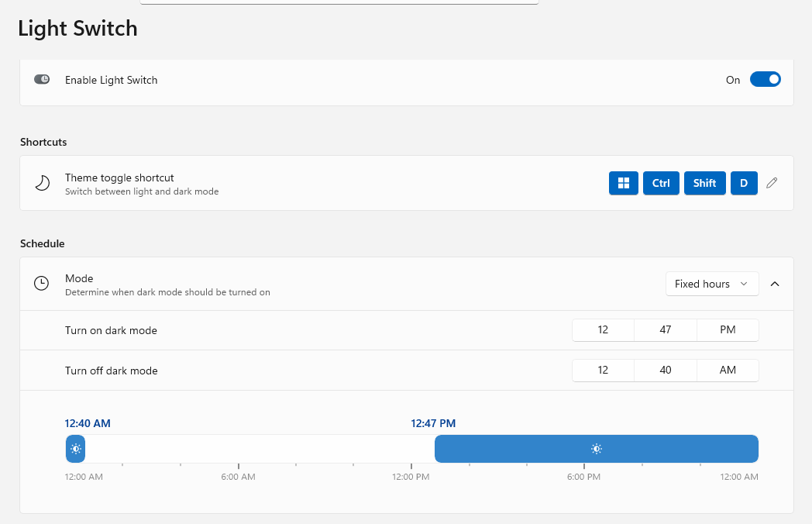The width and height of the screenshot is (812, 524).
Task: Click the PM period selector for dark mode on
Action: [x=728, y=330]
